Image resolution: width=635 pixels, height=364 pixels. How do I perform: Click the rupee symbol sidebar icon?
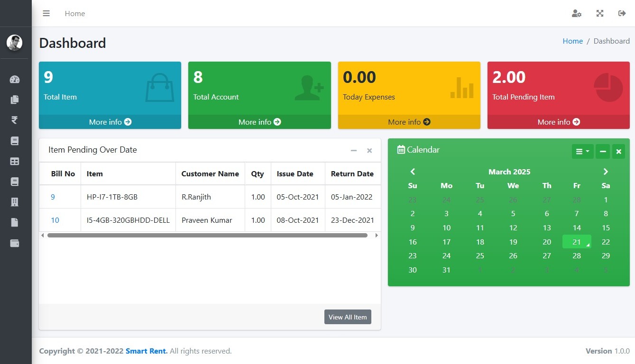(x=15, y=120)
